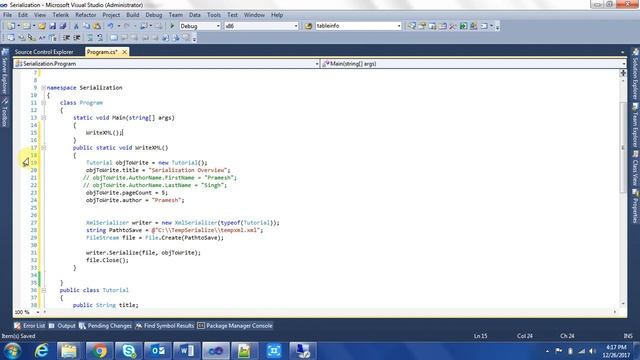This screenshot has height=360, width=640.
Task: Click the scroll-right arrow of horizontal scrollbar
Action: 615,312
